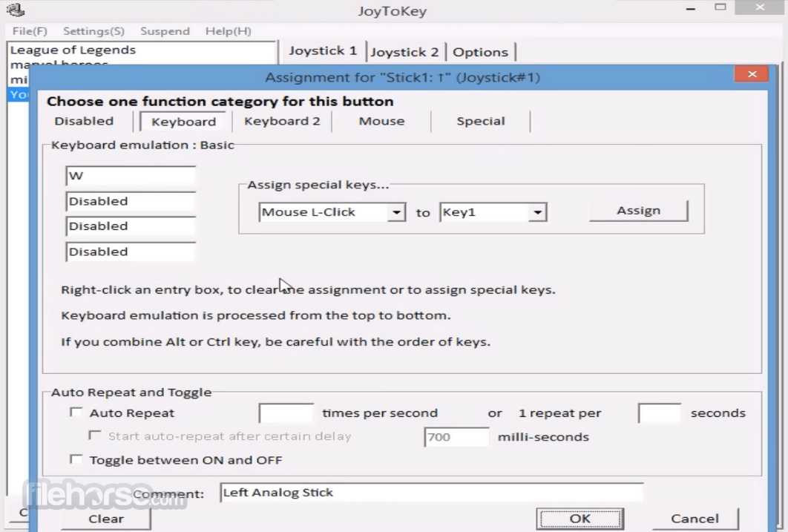Select the Keyboard 2 function category
Viewport: 788px width, 532px height.
282,121
